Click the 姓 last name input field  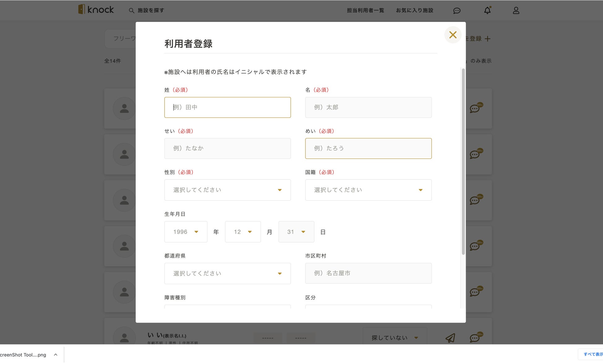coord(227,107)
